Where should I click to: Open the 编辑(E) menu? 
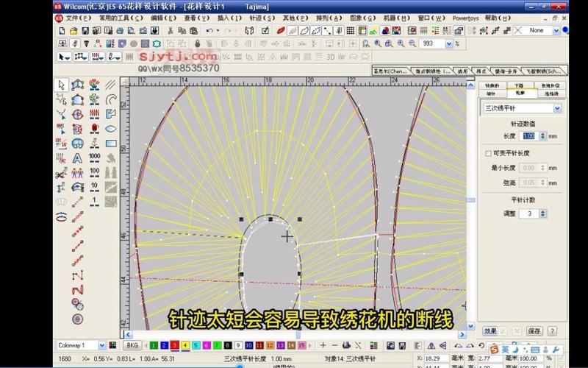(163, 18)
